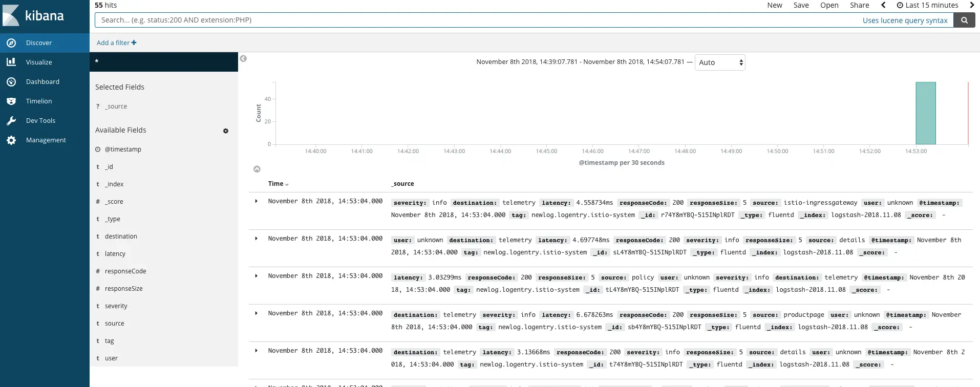Select _type field
Screen dimensions: 980x387
coord(113,219)
